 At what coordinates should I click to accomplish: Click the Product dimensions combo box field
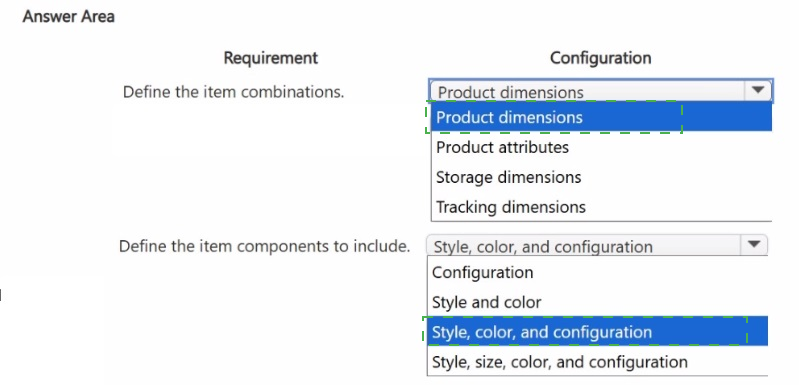pyautogui.click(x=601, y=91)
